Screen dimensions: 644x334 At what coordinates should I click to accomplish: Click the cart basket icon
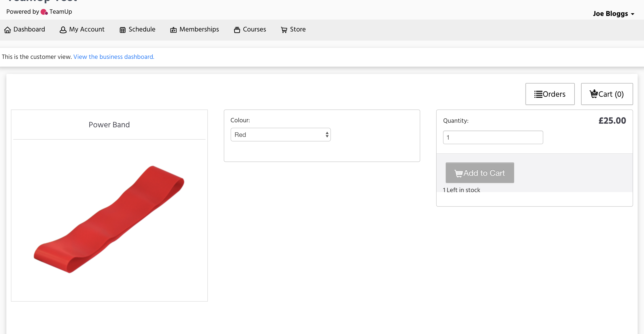(x=594, y=94)
